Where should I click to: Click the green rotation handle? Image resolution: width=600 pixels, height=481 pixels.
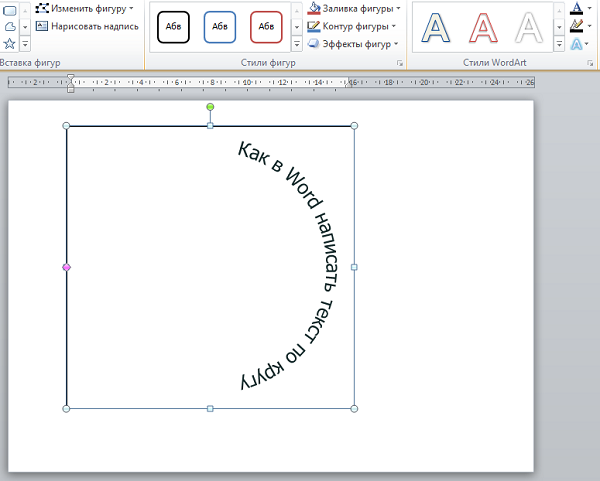[210, 107]
